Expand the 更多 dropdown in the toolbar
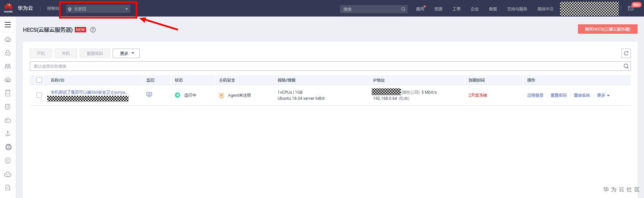Viewport: 644px width, 198px height. click(x=126, y=53)
